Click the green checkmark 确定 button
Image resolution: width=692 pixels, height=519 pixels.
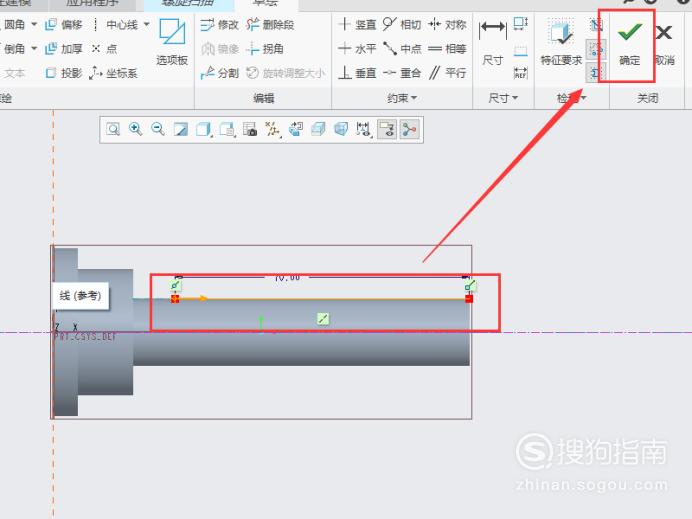pyautogui.click(x=629, y=44)
